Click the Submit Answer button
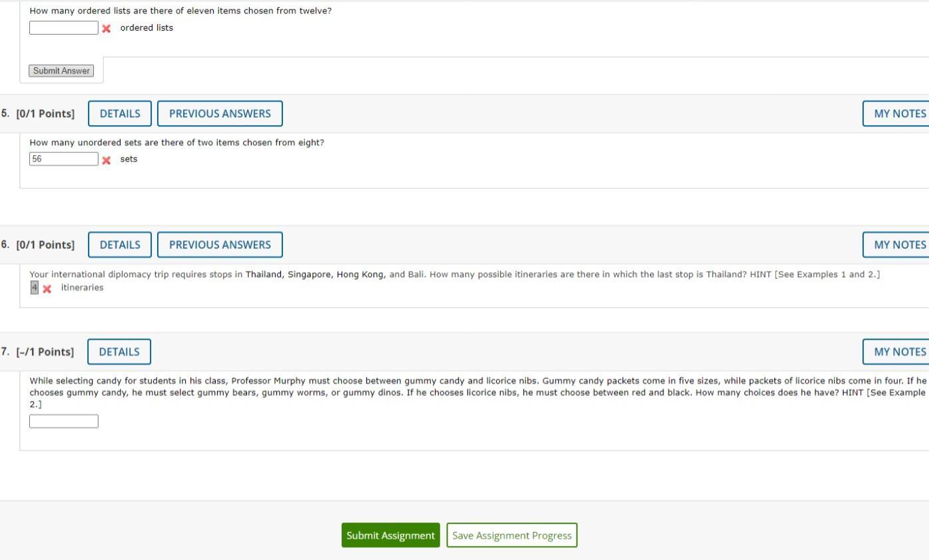The height and width of the screenshot is (560, 929). coord(61,71)
